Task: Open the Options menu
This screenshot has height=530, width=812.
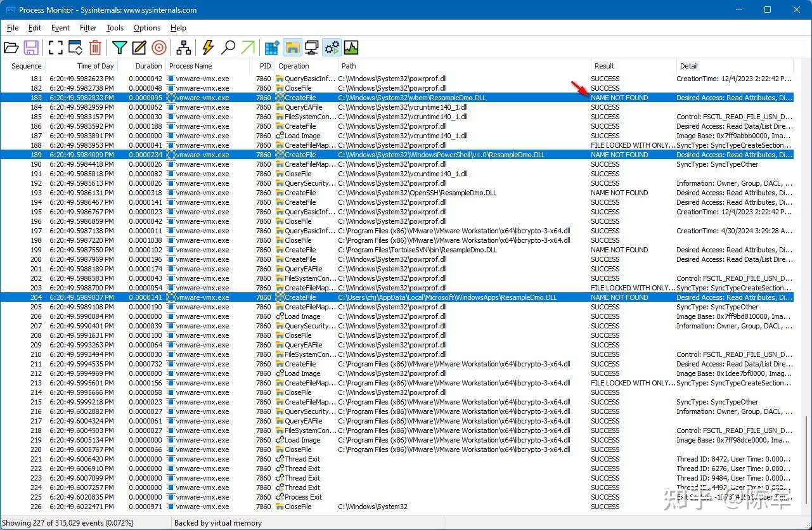Action: (146, 28)
